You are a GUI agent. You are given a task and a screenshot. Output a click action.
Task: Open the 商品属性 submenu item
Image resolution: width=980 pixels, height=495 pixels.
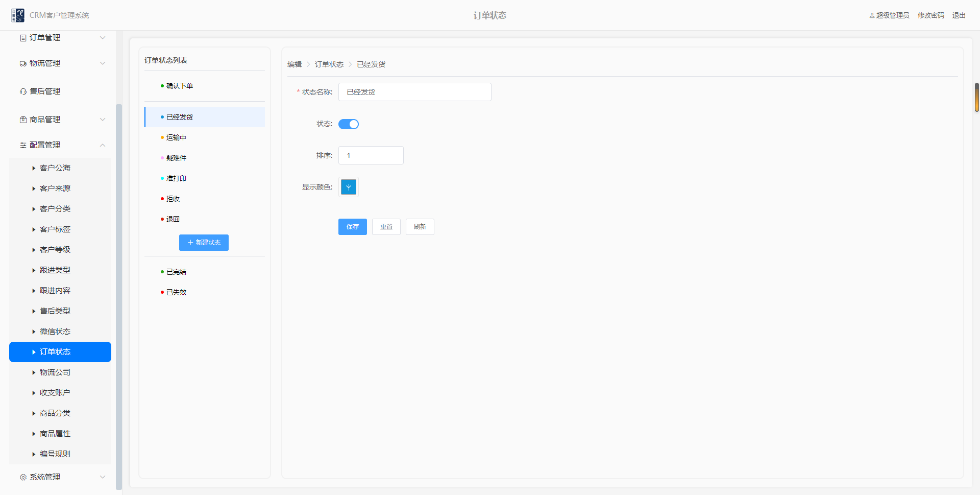(60, 434)
